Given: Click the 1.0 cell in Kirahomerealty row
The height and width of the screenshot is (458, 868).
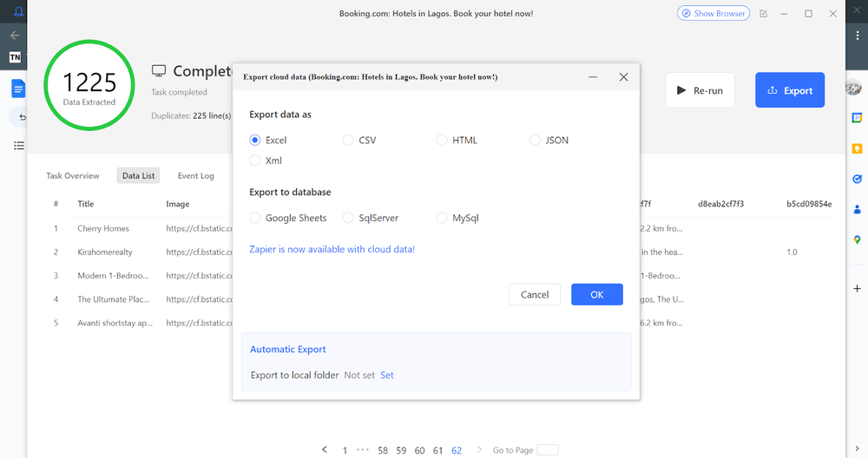Looking at the screenshot, I should click(x=792, y=252).
